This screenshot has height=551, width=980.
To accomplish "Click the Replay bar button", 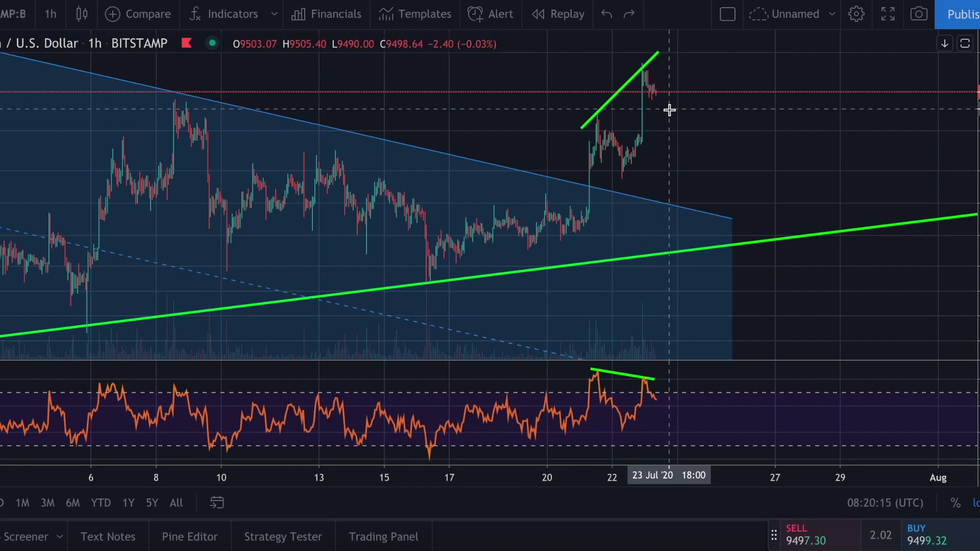I will [x=558, y=14].
